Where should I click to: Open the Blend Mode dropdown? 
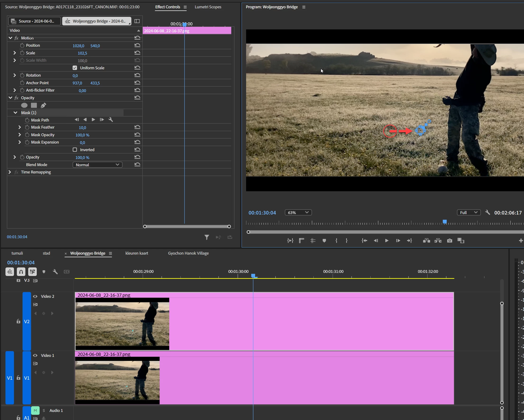click(97, 165)
